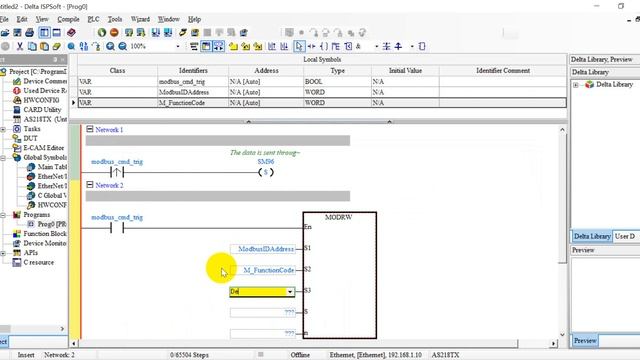Open the Wizard menu

[x=140, y=19]
